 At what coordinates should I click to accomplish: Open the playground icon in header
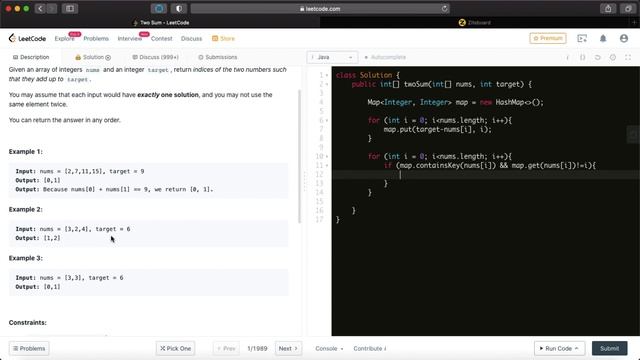582,38
